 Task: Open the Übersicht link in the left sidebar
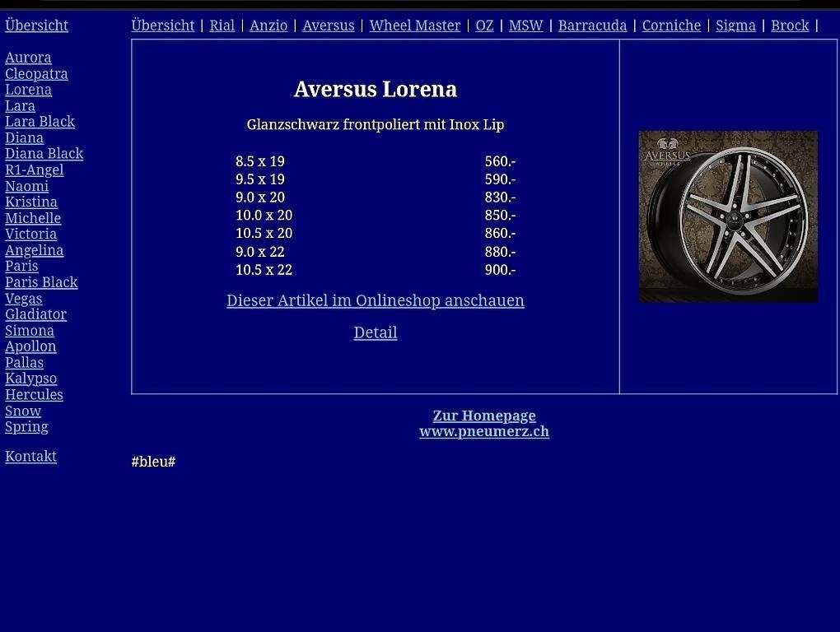(36, 26)
